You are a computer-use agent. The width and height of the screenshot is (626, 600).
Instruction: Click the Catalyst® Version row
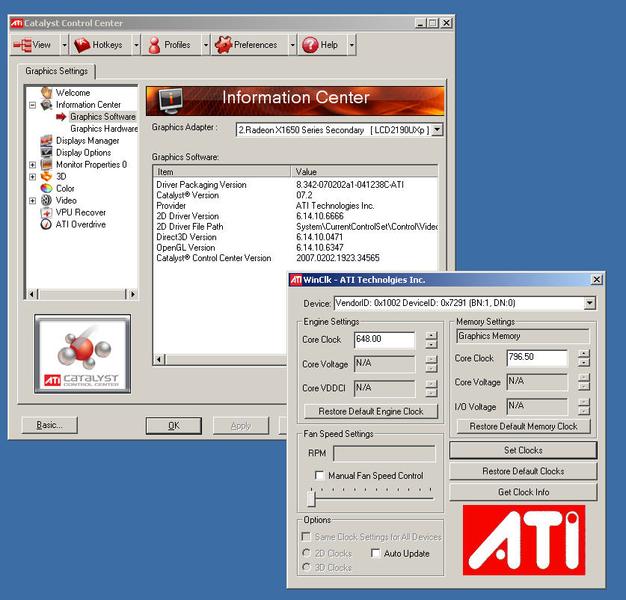coord(295,195)
